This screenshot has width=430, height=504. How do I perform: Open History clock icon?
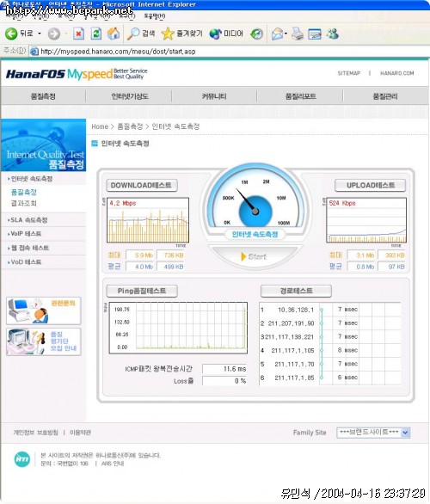pos(256,34)
